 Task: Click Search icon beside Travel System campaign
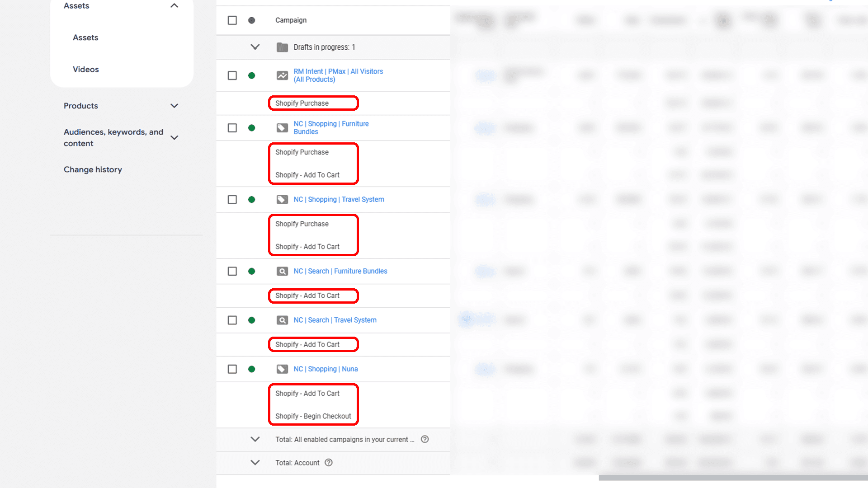(282, 320)
